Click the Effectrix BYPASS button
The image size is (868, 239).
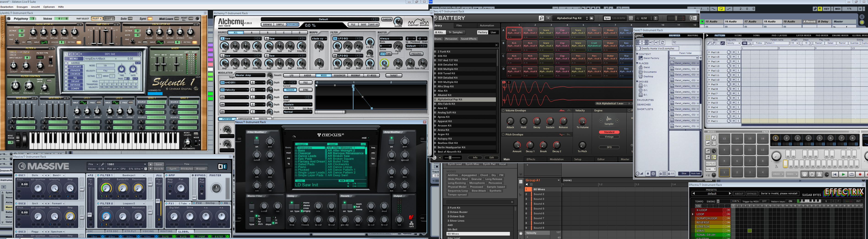(752, 193)
